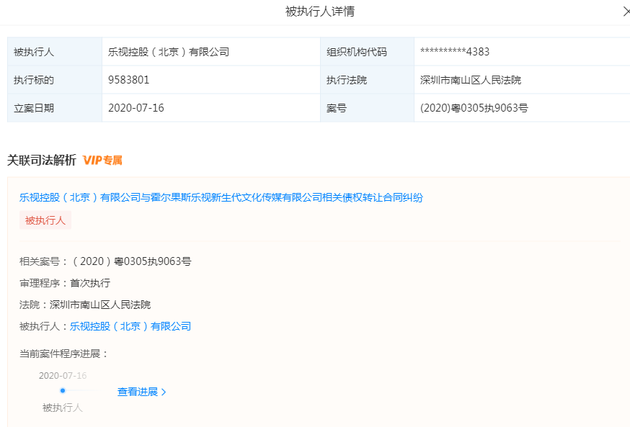The image size is (630, 427).
Task: Close the 被执行人详情 dialog
Action: coord(626,12)
